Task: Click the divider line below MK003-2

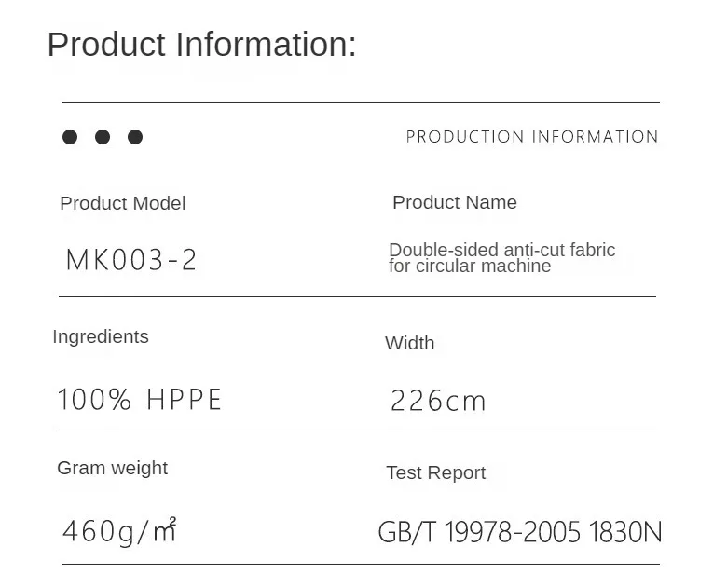Action: click(357, 296)
